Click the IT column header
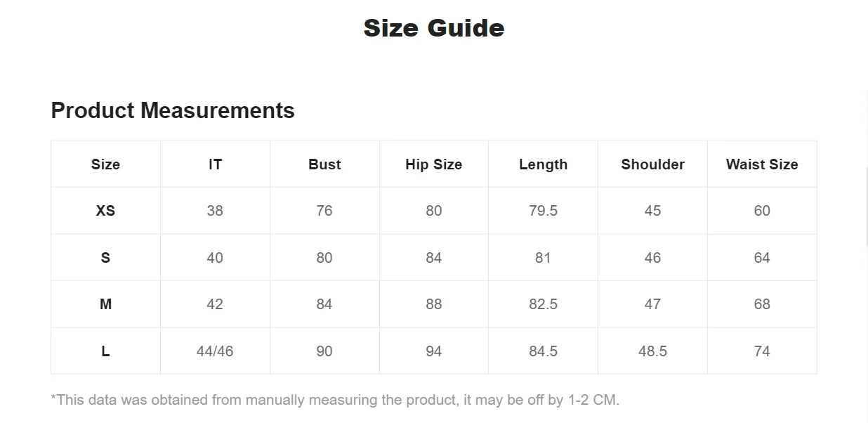 [x=215, y=164]
